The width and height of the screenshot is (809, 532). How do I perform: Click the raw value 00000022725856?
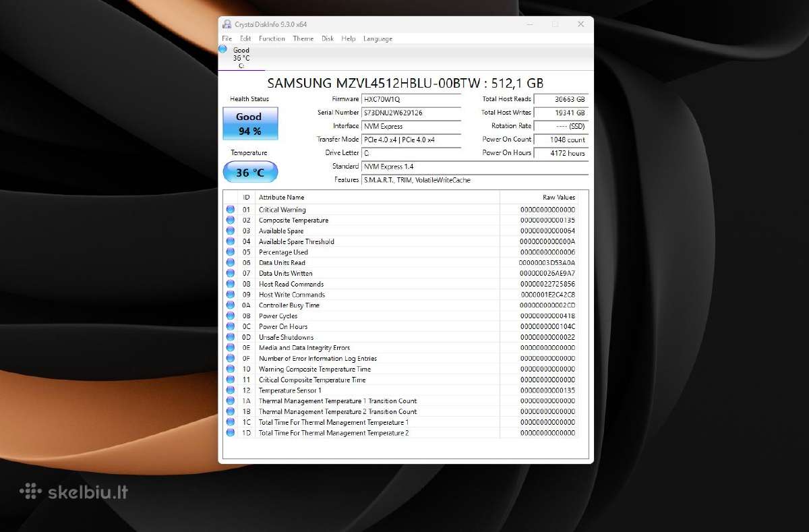(x=547, y=284)
